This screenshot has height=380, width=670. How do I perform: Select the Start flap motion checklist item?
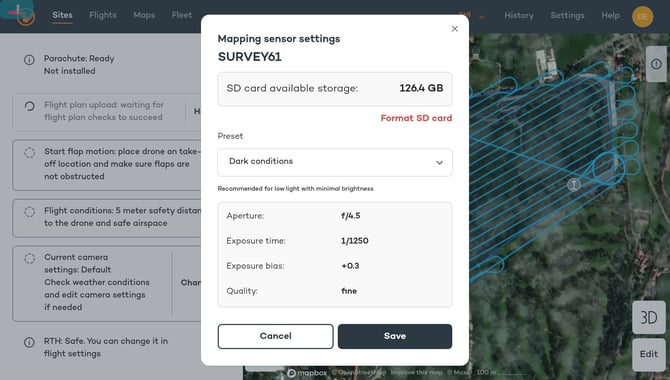[107, 165]
